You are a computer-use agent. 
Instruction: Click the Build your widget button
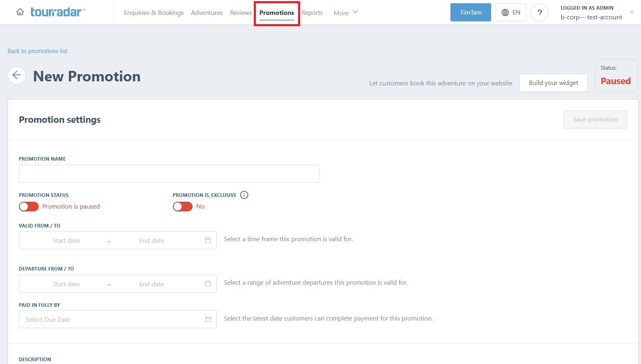pos(553,83)
